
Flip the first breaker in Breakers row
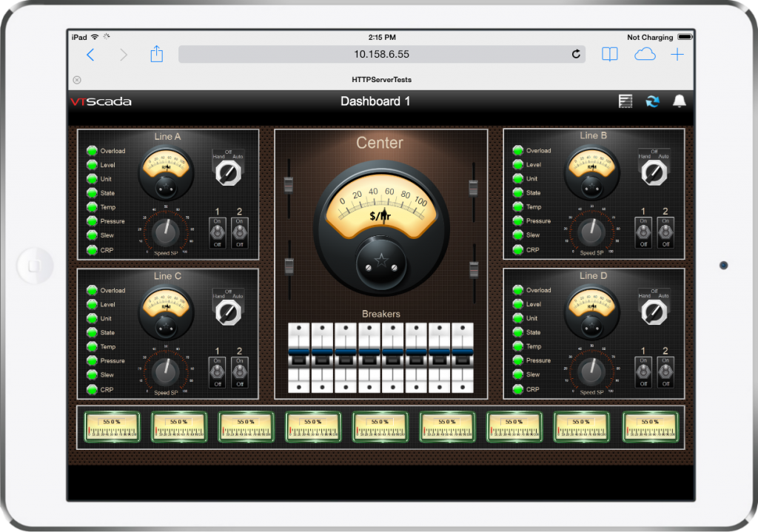pos(299,358)
